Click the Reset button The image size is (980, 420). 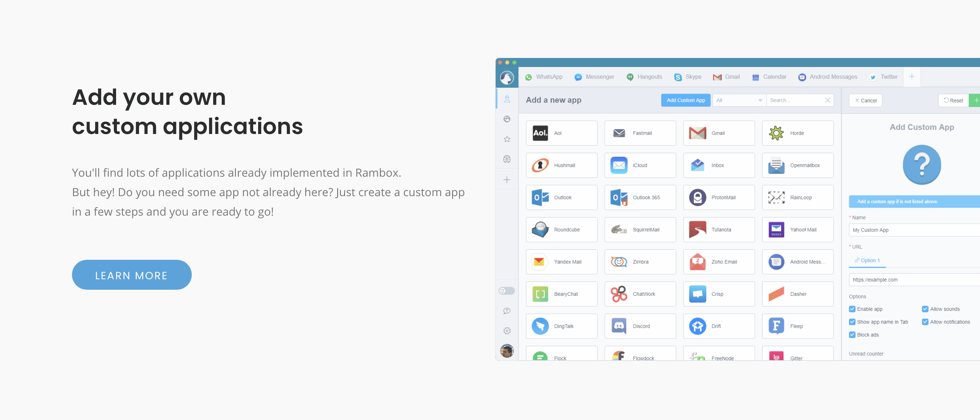[x=953, y=101]
